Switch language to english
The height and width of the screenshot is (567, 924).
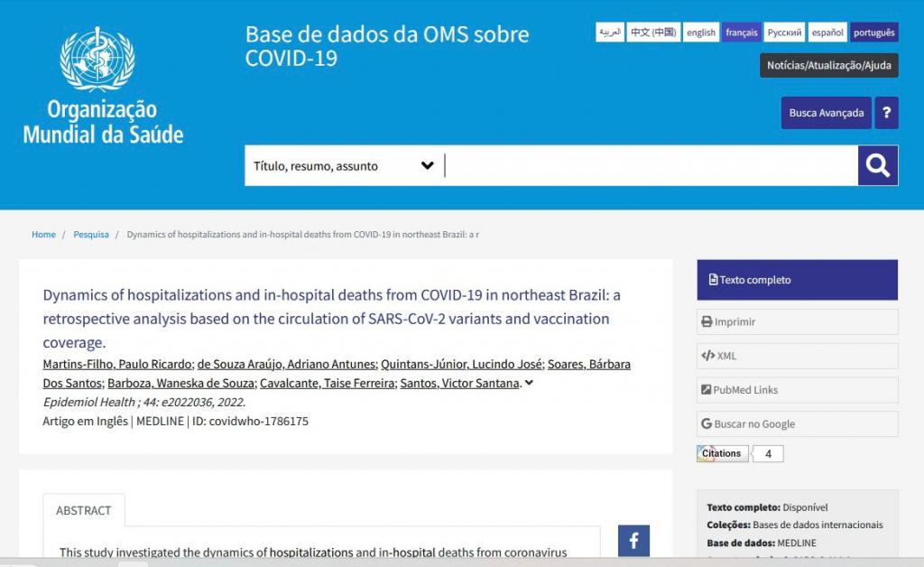tap(700, 33)
